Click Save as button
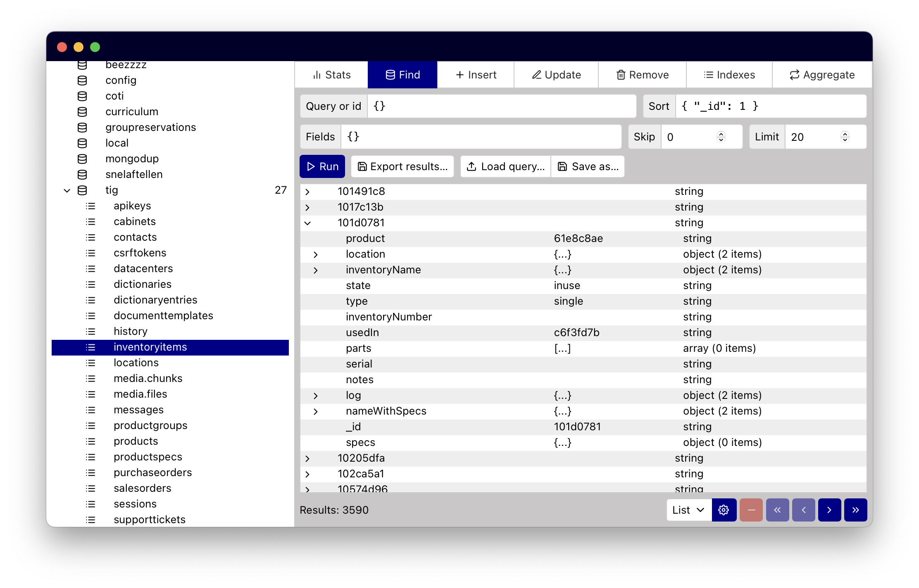 pyautogui.click(x=588, y=166)
